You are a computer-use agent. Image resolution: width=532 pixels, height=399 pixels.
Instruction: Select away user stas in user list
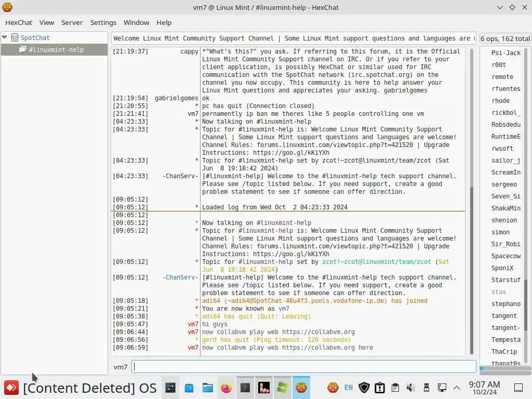(498, 292)
